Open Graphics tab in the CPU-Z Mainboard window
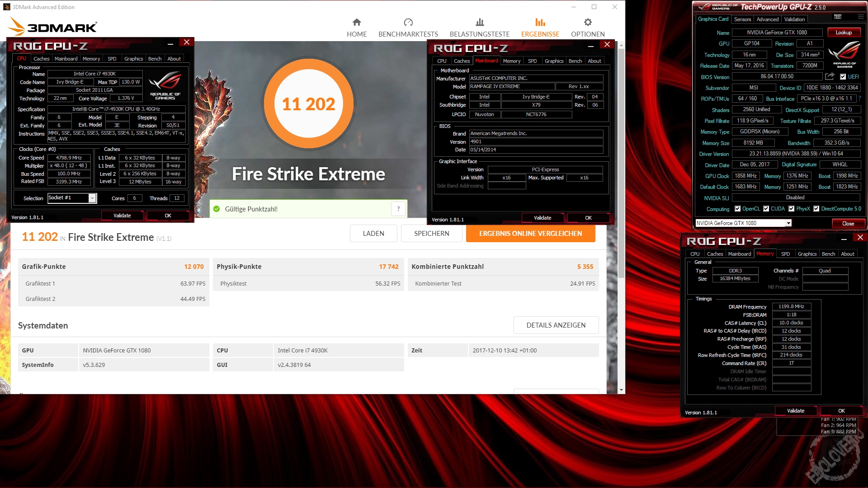868x488 pixels. pos(554,61)
